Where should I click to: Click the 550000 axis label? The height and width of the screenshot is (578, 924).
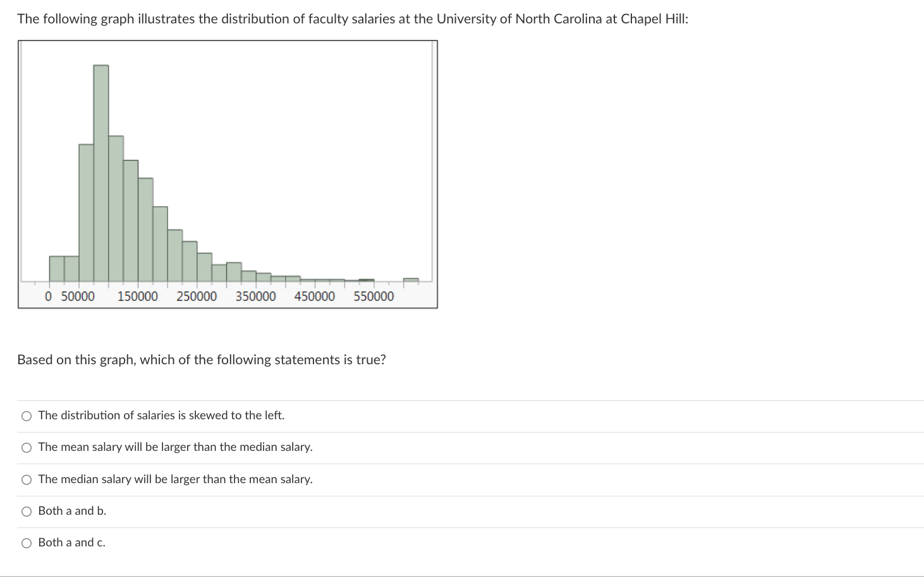(x=374, y=296)
